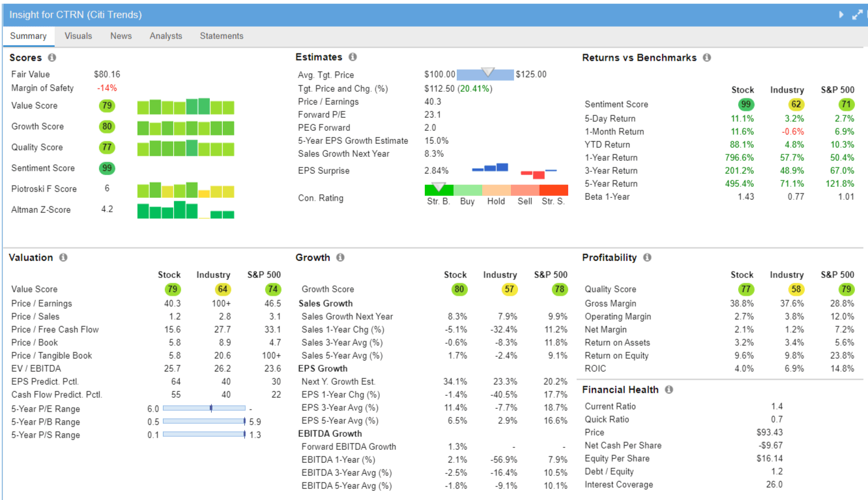This screenshot has width=868, height=500.
Task: Open the info icon beside Profitability
Action: (x=647, y=257)
